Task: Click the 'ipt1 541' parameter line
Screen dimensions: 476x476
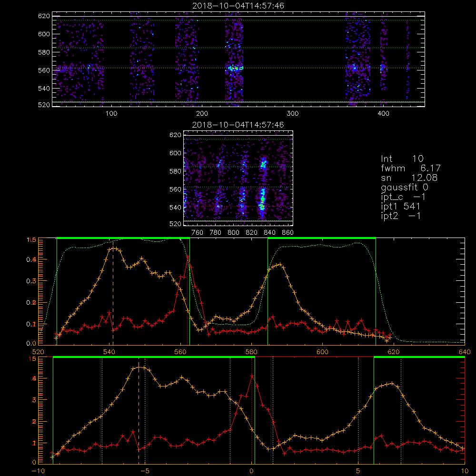Action: 400,207
